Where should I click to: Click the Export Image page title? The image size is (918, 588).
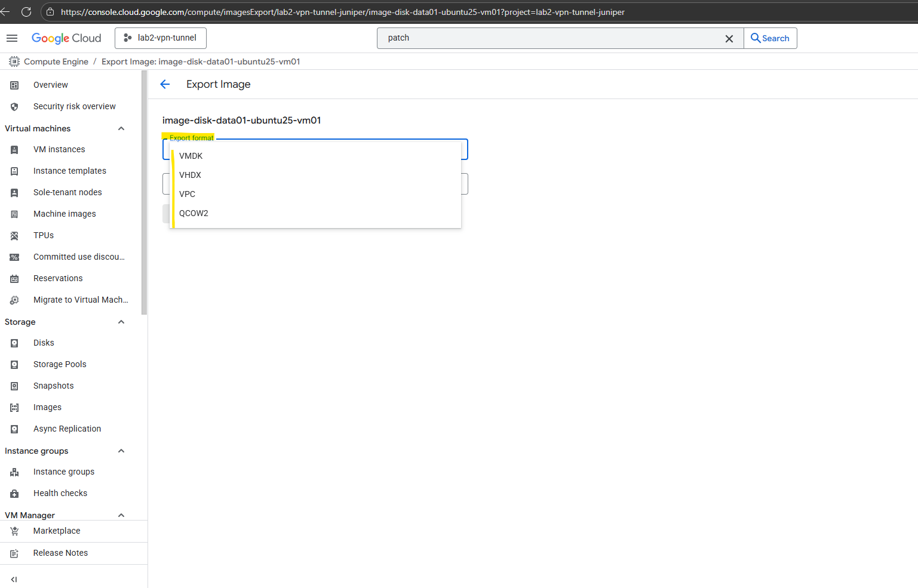point(219,84)
